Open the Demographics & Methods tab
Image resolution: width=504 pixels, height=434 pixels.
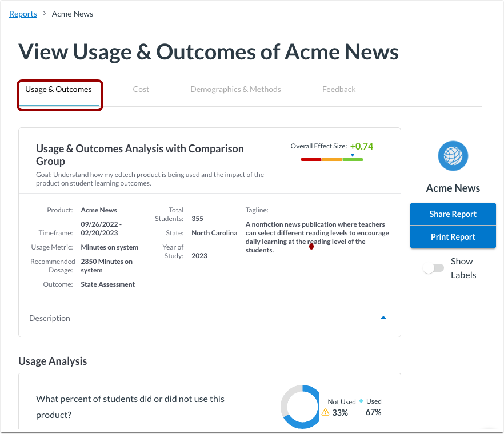click(x=235, y=89)
